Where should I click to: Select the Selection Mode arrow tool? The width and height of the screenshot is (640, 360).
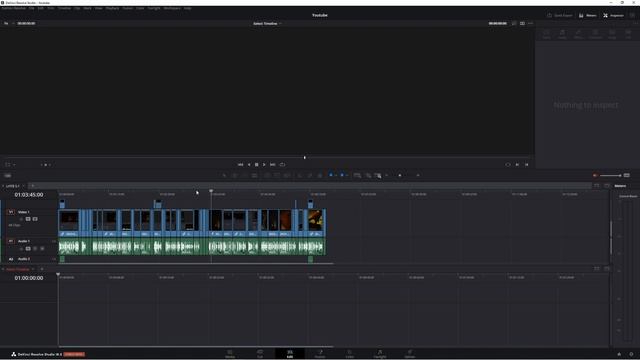pos(224,176)
